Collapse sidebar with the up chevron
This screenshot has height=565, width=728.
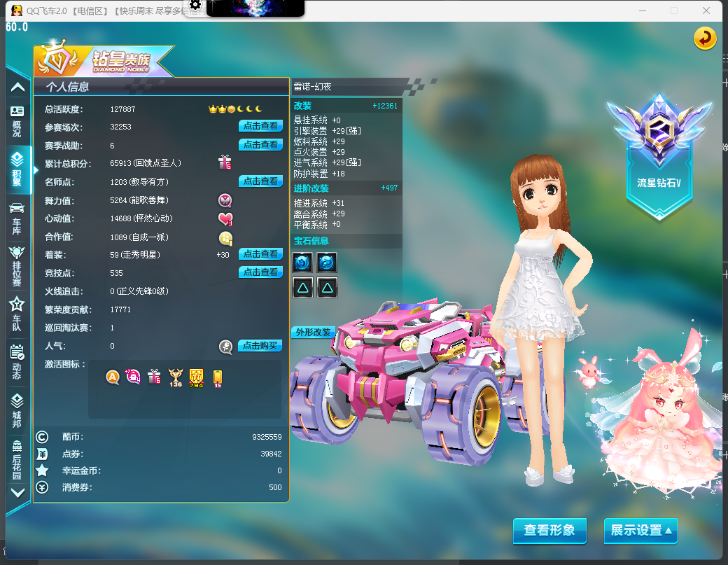pos(17,87)
